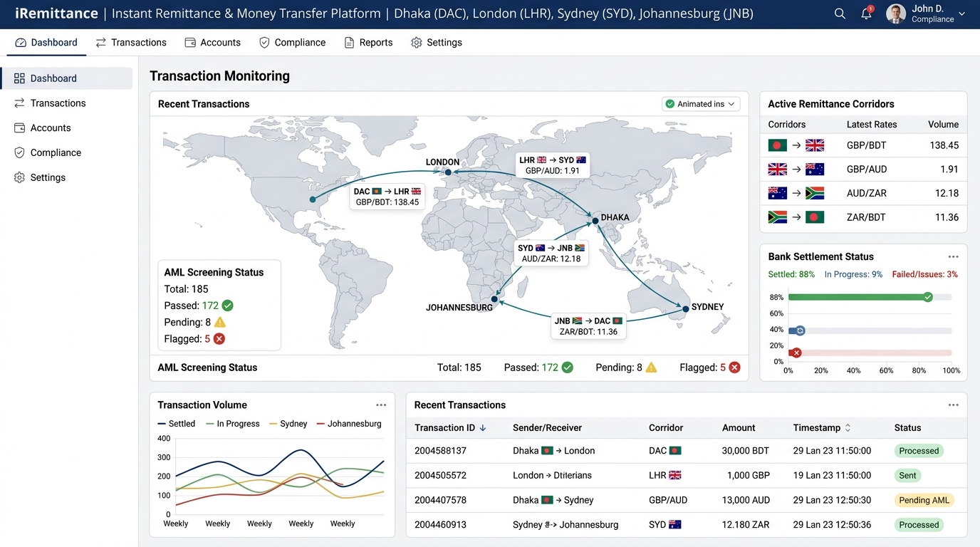Click red X icon in bottom AML status bar
Viewport: 980px width, 547px height.
[x=734, y=368]
